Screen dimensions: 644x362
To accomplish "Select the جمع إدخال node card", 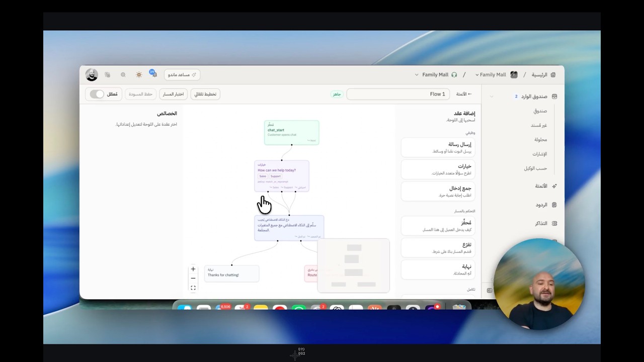I will pos(438,191).
